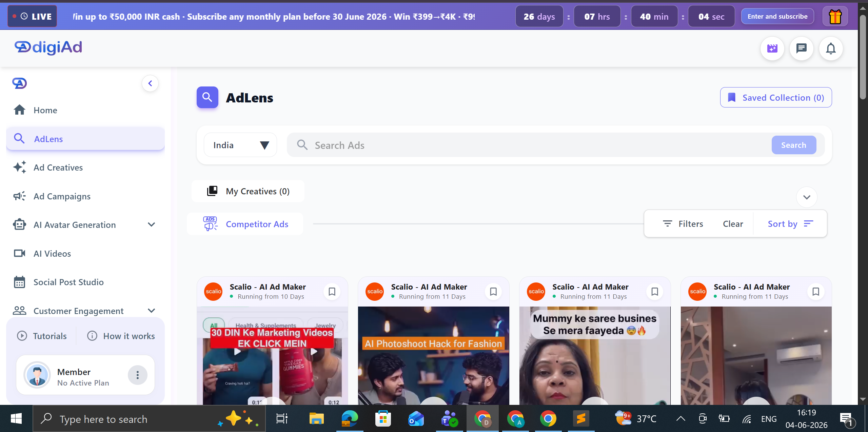Select the My Creatives (0) tab
The image size is (868, 432).
point(248,191)
